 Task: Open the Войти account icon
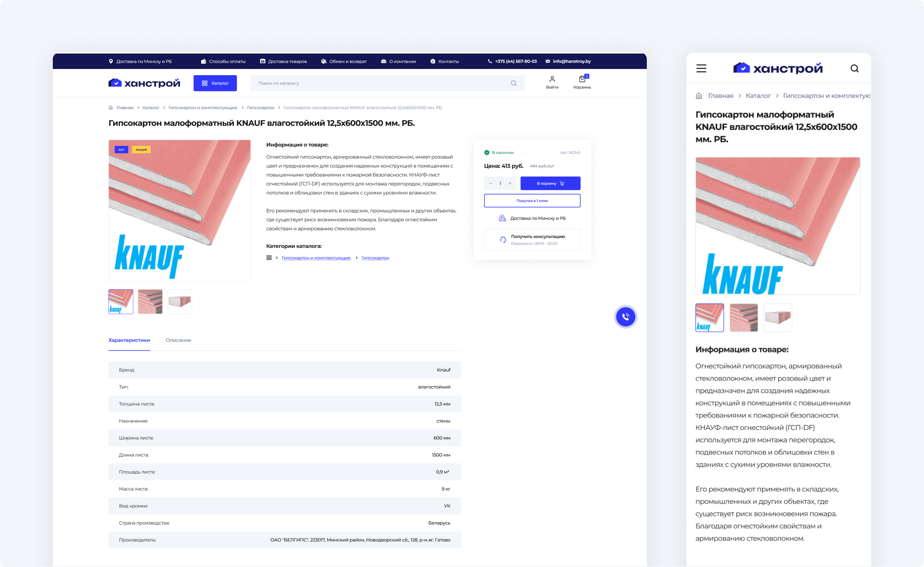pos(552,79)
